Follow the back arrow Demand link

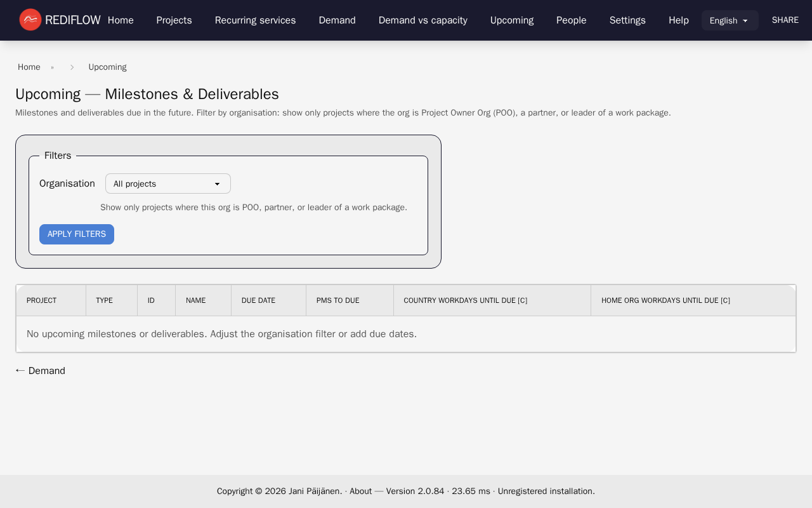[41, 371]
